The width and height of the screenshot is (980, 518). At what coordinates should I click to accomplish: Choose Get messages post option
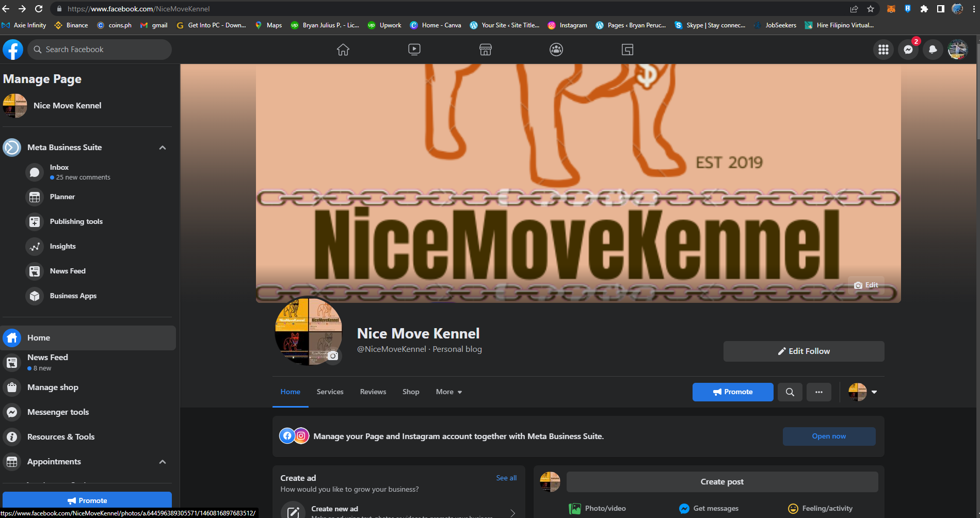coord(709,509)
